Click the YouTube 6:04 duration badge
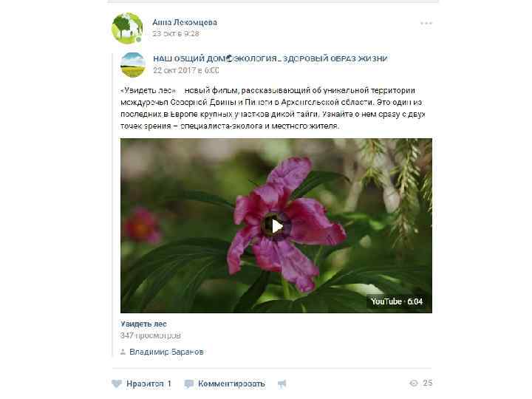Screen dimensions: 532x399 397,301
